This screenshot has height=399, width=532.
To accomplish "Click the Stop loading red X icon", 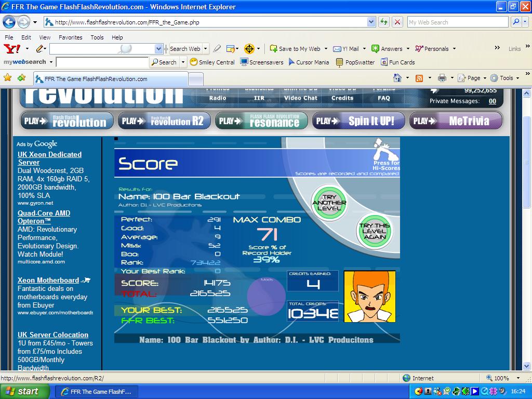I will [397, 22].
